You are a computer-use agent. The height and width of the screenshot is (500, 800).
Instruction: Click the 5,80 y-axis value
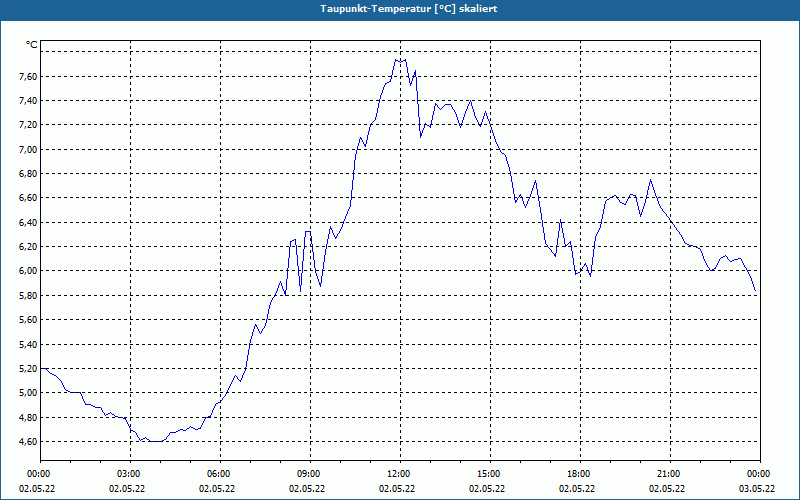(x=28, y=295)
